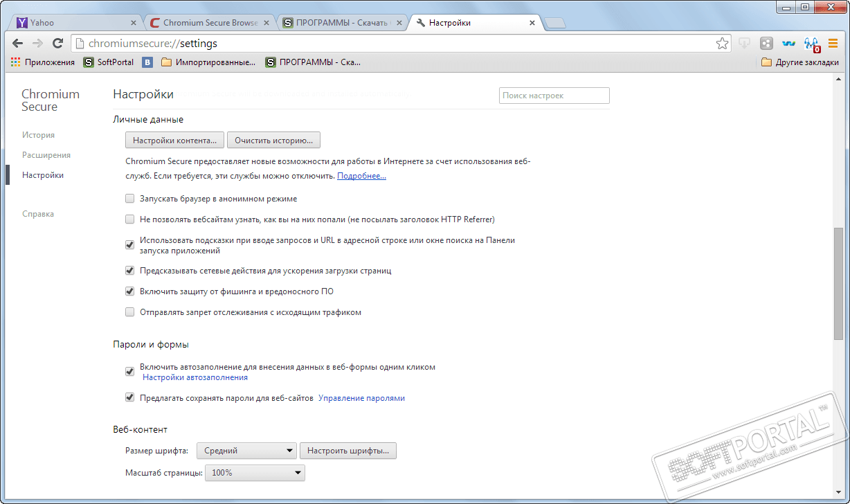Open Справка in the sidebar

coord(38,214)
